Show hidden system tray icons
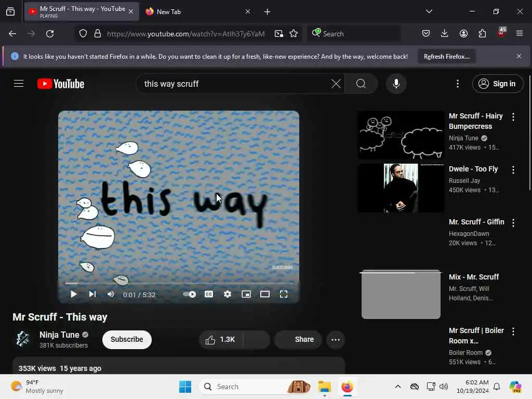This screenshot has height=399, width=532. (398, 387)
